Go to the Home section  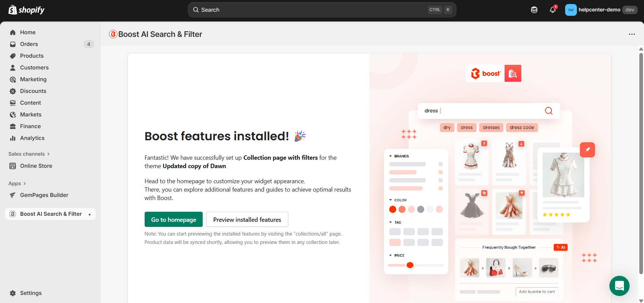click(x=28, y=32)
